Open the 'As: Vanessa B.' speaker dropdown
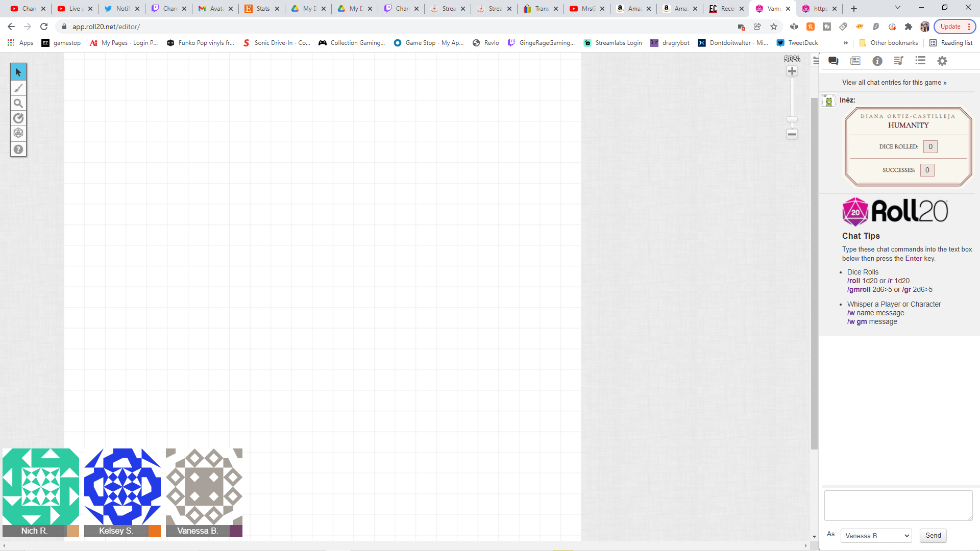 876,536
